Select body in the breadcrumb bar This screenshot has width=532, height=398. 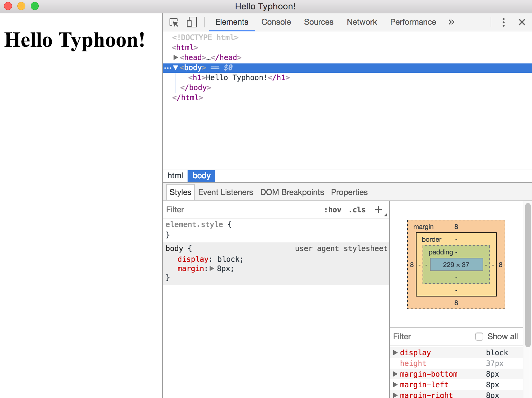click(x=201, y=176)
